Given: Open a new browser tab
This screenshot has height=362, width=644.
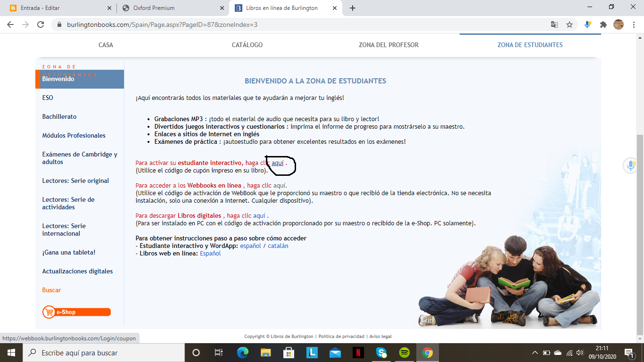Looking at the screenshot, I should click(353, 8).
